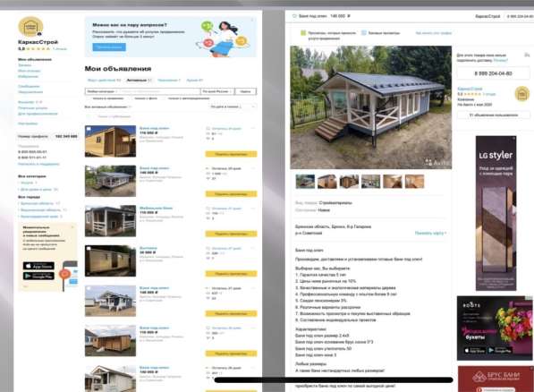Tap the heart favorite icon in listing header
Image resolution: width=534 pixels, height=392 pixels.
[294, 16]
